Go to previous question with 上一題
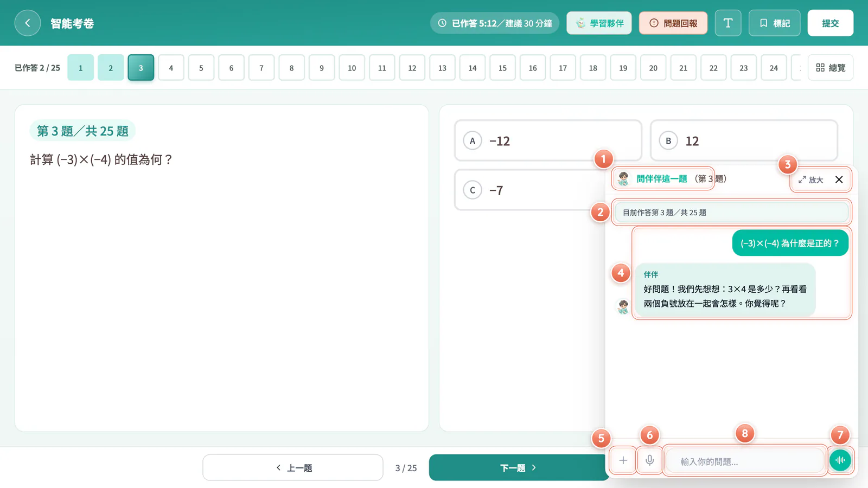Screen dimensions: 868x488 click(x=293, y=467)
